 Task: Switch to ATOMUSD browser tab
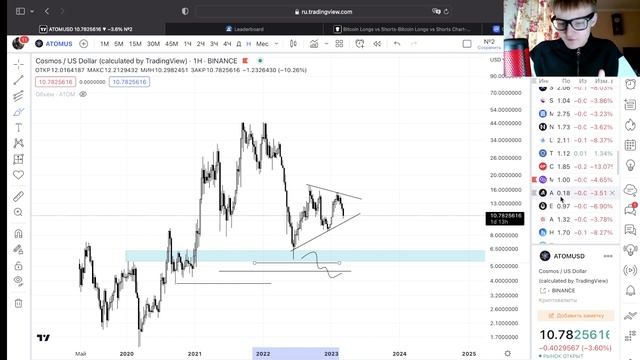(86, 29)
